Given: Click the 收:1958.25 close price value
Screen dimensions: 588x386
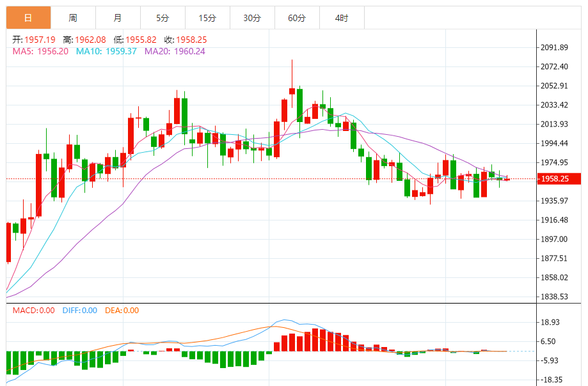Looking at the screenshot, I should tap(186, 40).
